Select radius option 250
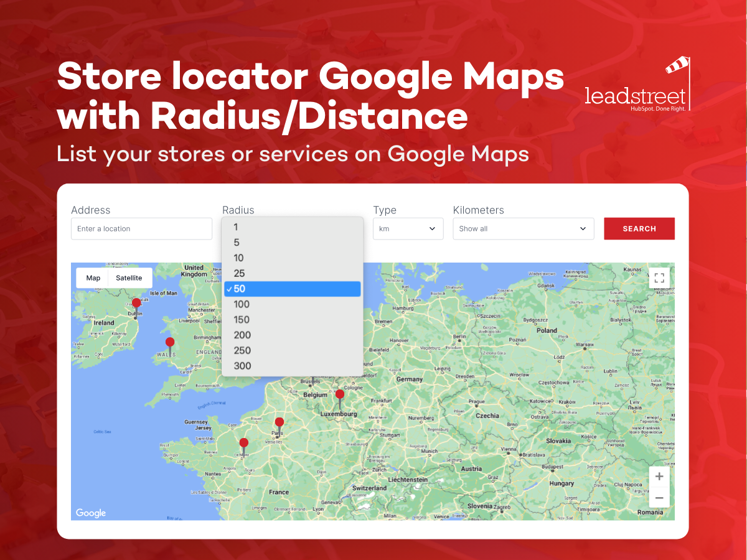 tap(292, 350)
